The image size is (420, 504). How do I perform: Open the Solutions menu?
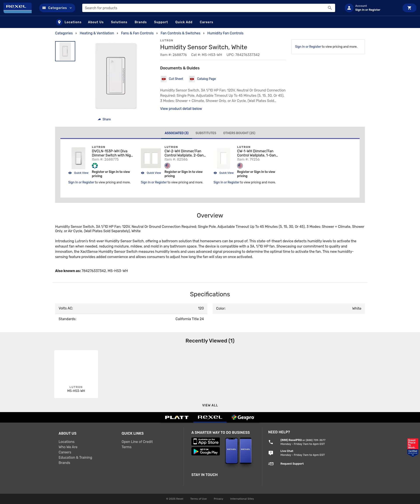pos(119,22)
